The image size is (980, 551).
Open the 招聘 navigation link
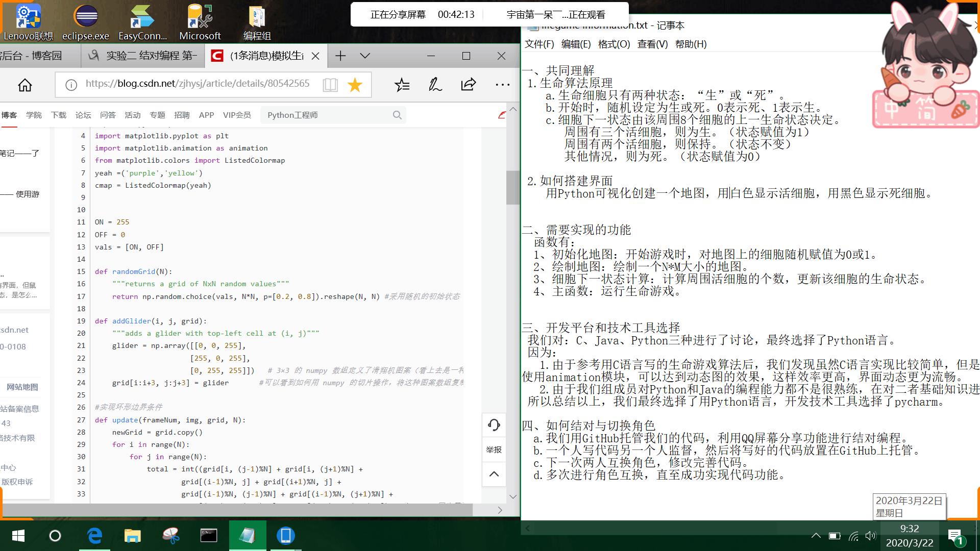click(182, 115)
